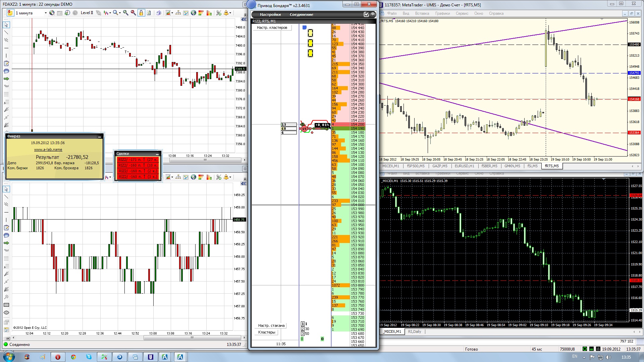Click the calendar grid icon in the top chart toolbar
The width and height of the screenshot is (644, 362).
click(60, 13)
